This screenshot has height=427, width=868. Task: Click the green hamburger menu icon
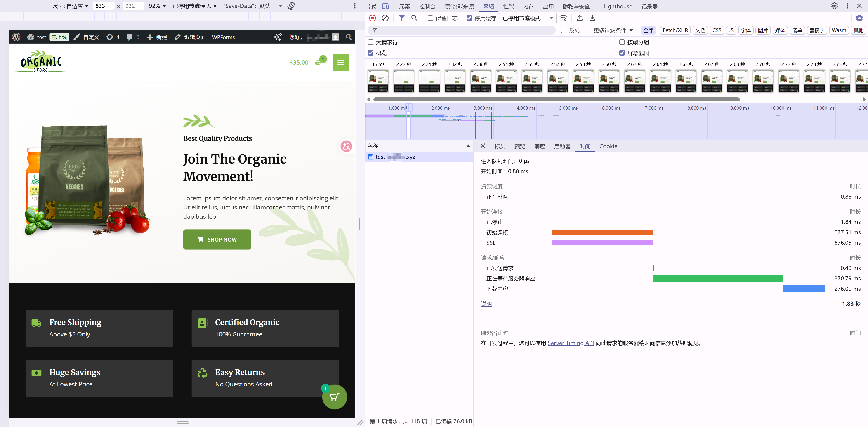pos(341,62)
